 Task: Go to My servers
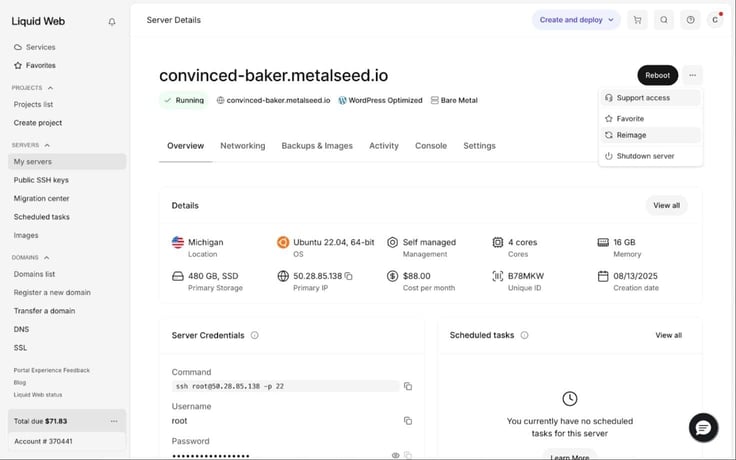pyautogui.click(x=67, y=161)
